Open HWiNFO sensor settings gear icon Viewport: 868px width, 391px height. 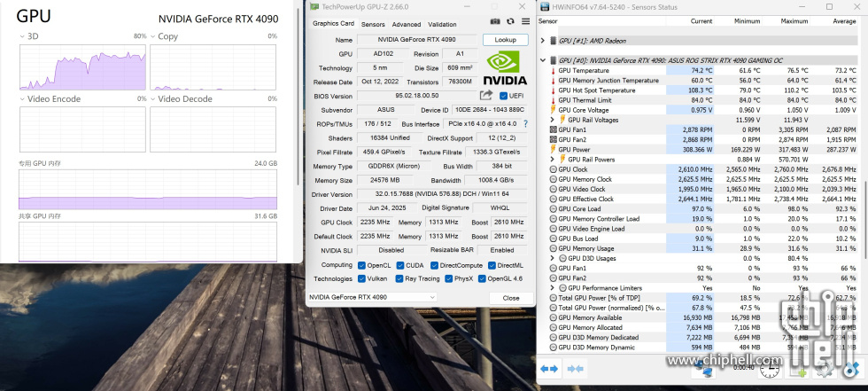(x=825, y=368)
